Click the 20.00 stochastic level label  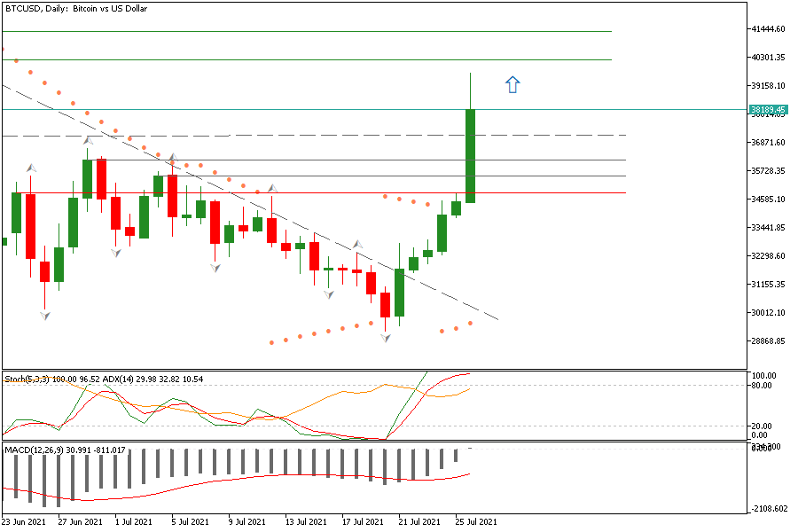point(762,426)
